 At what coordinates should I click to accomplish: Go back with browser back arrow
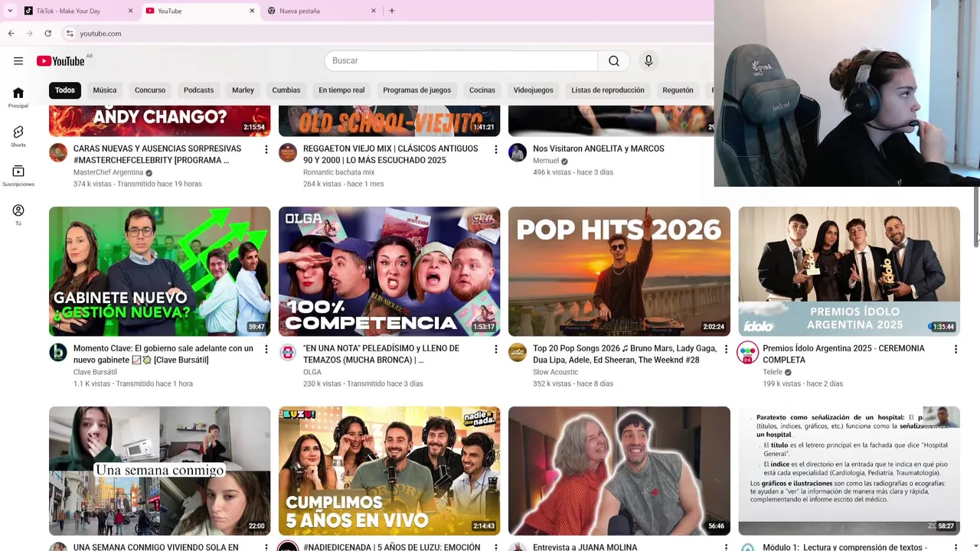(11, 34)
